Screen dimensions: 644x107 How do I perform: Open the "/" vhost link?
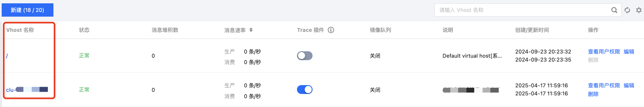pyautogui.click(x=7, y=56)
